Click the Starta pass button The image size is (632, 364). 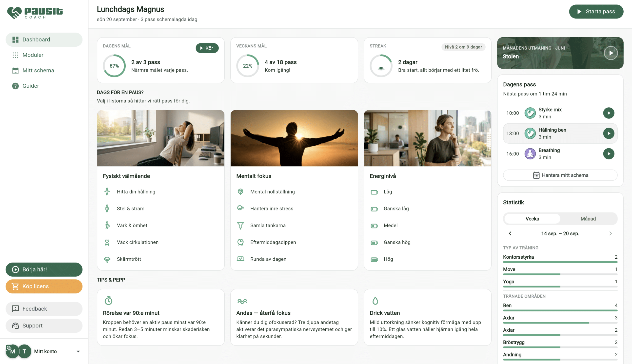596,12
